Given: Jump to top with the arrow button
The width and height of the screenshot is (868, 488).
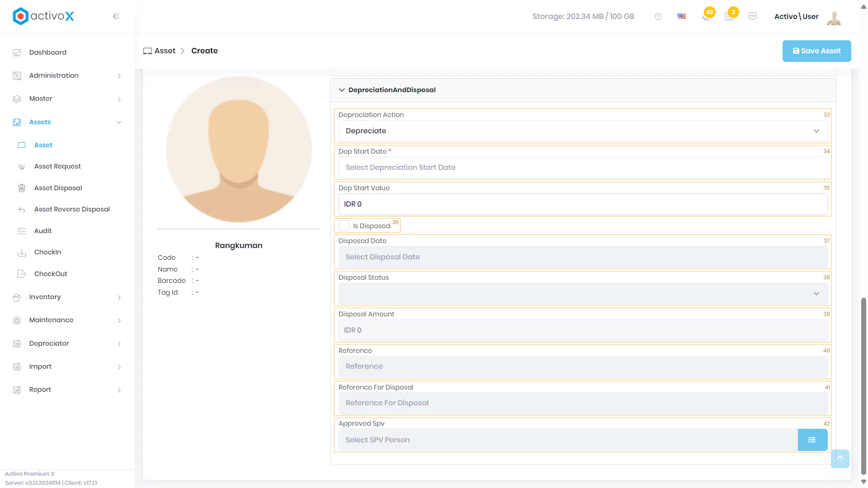Looking at the screenshot, I should pyautogui.click(x=840, y=459).
